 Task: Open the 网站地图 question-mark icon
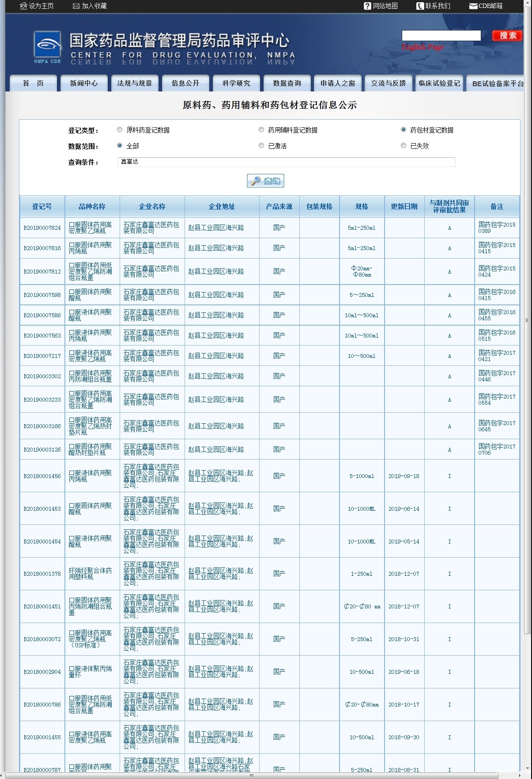pyautogui.click(x=367, y=6)
